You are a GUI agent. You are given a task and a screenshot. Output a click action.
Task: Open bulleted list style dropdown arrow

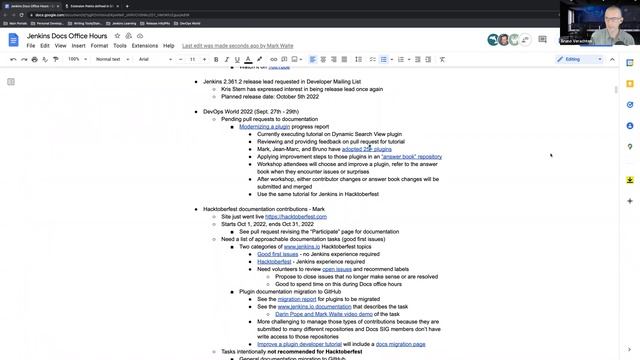(x=391, y=60)
